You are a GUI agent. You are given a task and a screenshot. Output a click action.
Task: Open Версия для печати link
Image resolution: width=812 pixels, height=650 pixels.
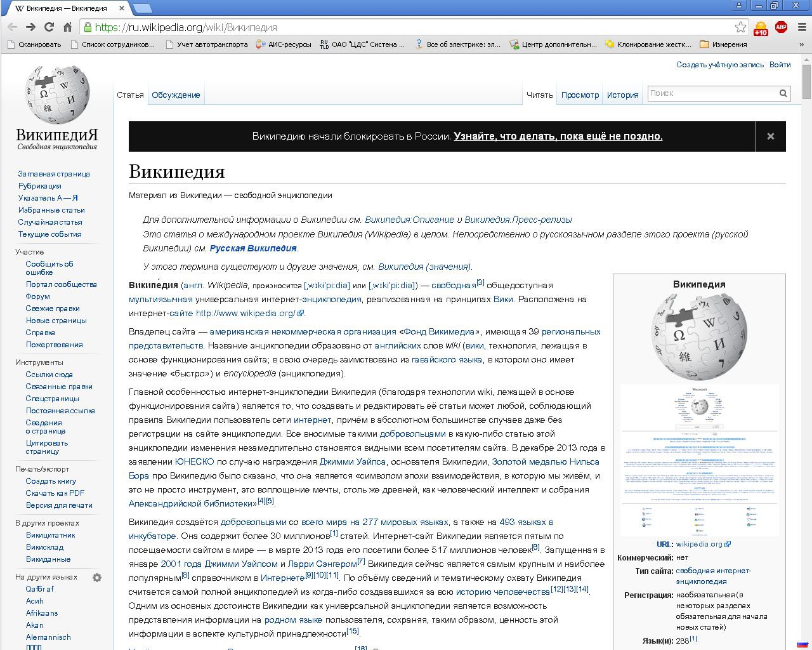click(59, 505)
